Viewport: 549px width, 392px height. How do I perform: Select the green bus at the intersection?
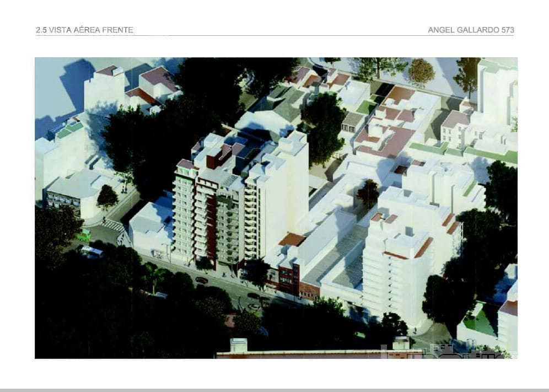(x=83, y=235)
